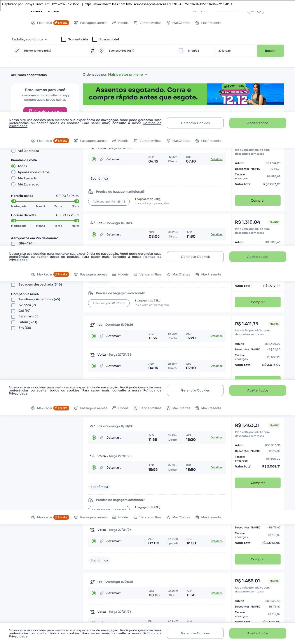Check the 'Buscar hotel' checkbox
This screenshot has width=295, height=644.
point(95,40)
